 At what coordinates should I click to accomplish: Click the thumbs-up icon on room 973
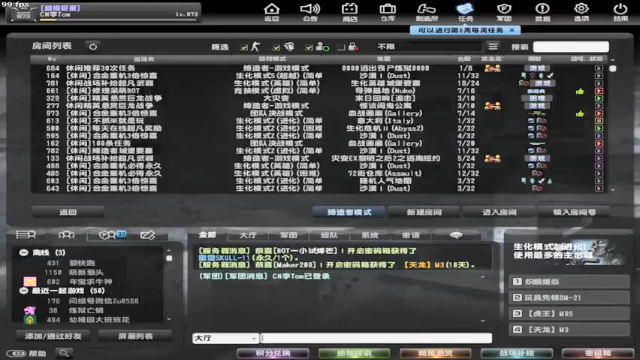pyautogui.click(x=580, y=113)
